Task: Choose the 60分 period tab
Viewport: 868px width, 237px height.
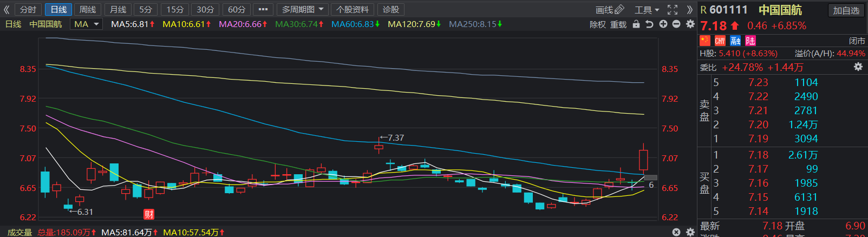Action: click(x=236, y=10)
